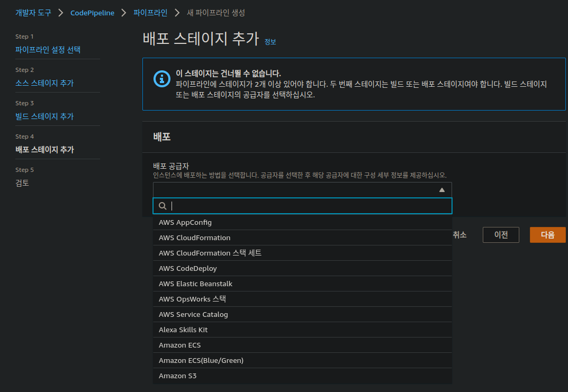Focus the provider search input field
The height and width of the screenshot is (392, 568).
click(x=302, y=206)
